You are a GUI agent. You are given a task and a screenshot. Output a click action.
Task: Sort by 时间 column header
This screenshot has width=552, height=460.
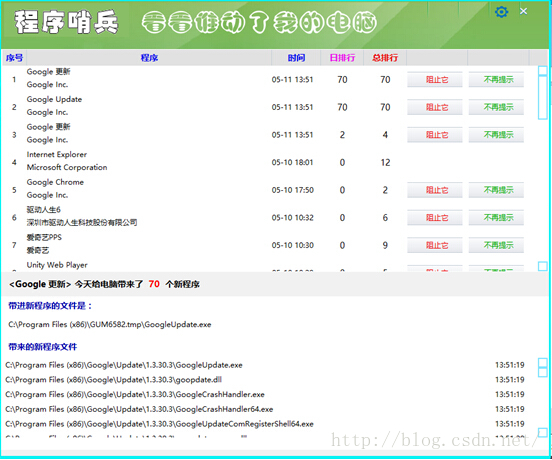pos(296,58)
